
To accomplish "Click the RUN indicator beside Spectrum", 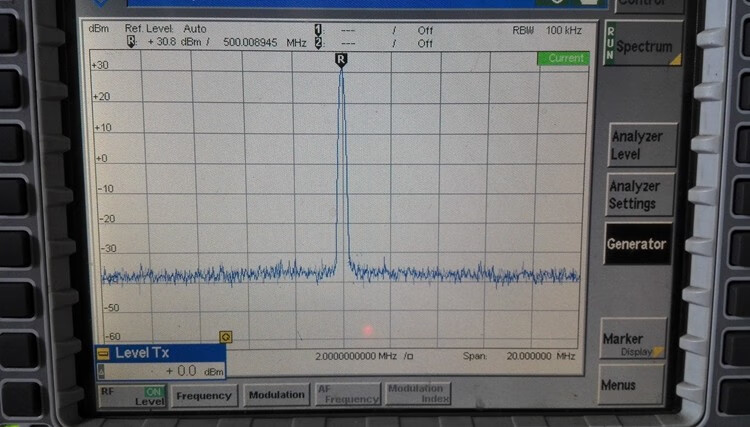I will (x=610, y=44).
